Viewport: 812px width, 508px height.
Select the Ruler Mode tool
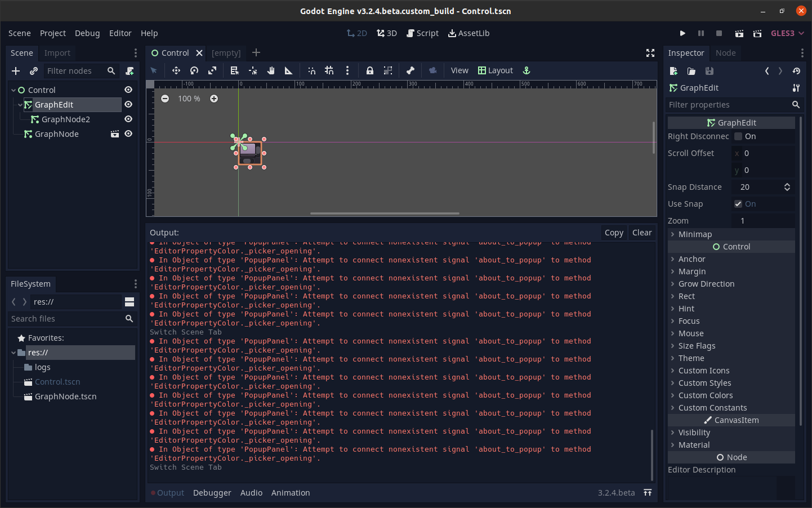coord(289,70)
